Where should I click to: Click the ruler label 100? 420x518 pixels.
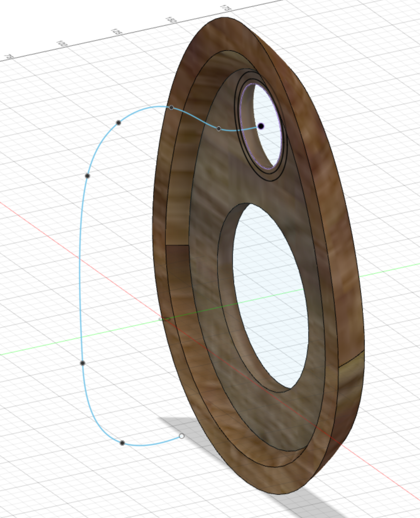click(62, 44)
